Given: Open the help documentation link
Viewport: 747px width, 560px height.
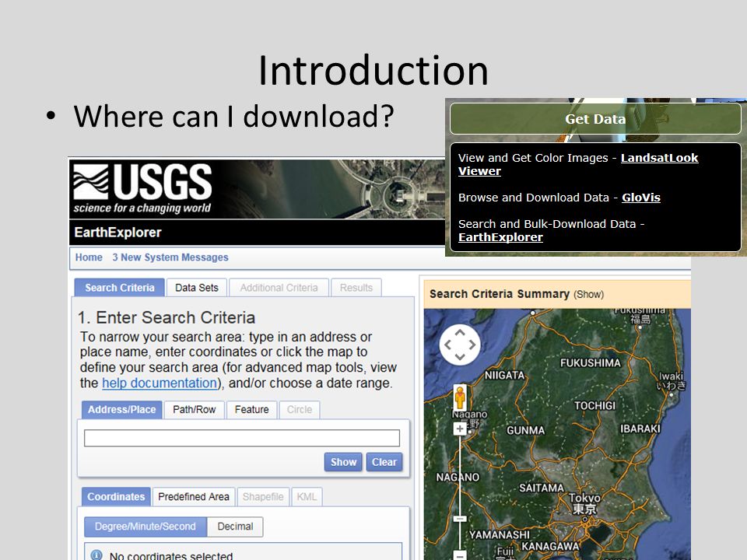Looking at the screenshot, I should click(160, 383).
